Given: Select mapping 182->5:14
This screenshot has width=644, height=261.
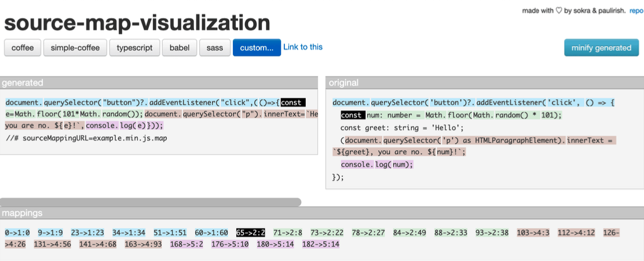Looking at the screenshot, I should coord(321,244).
